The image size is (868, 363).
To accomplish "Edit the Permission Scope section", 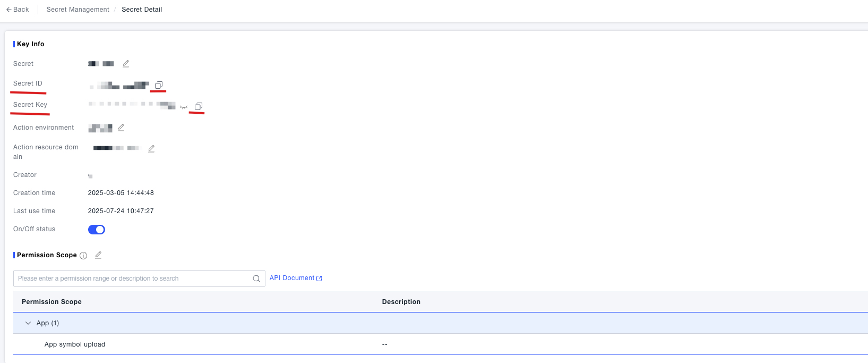I will coord(98,255).
